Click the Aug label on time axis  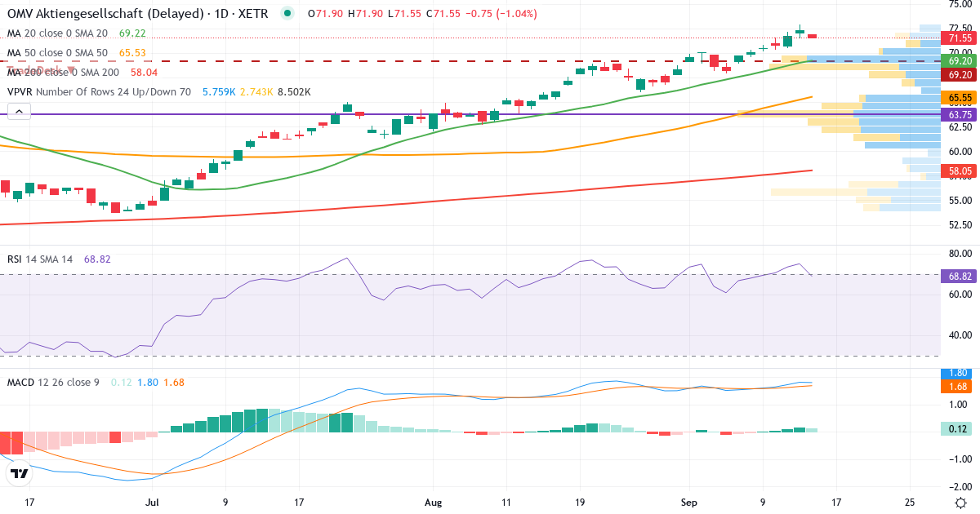pyautogui.click(x=434, y=503)
